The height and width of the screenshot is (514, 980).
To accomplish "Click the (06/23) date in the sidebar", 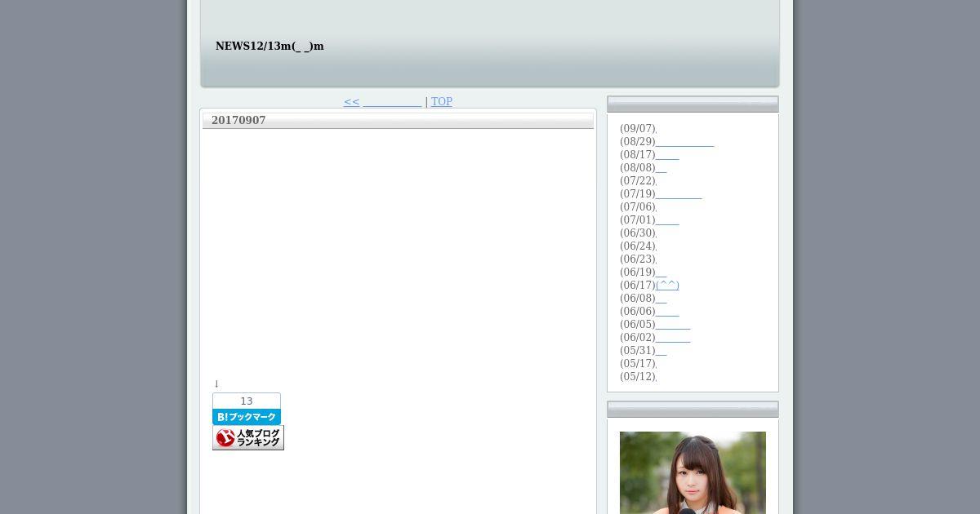I will [x=638, y=259].
